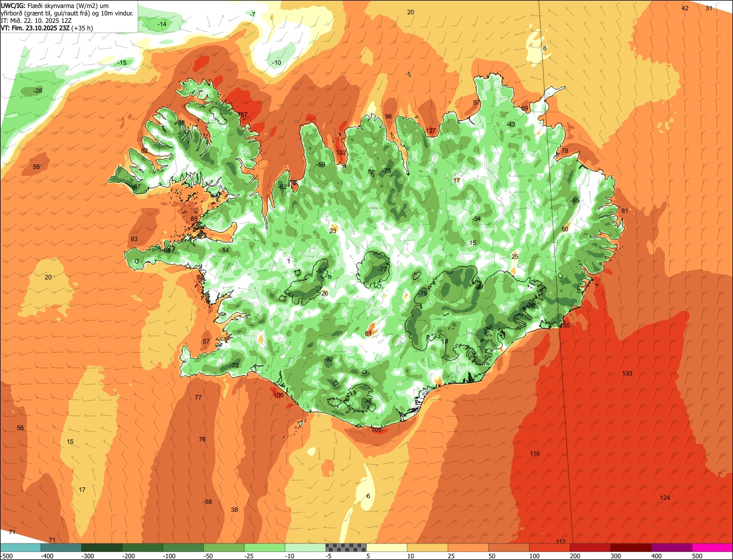Click the legend label '-500'

pos(6,555)
